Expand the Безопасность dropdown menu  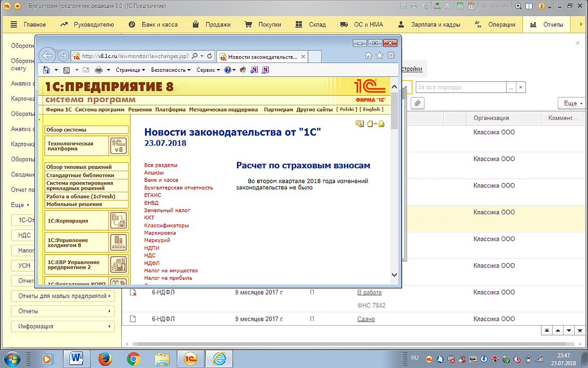[x=171, y=70]
